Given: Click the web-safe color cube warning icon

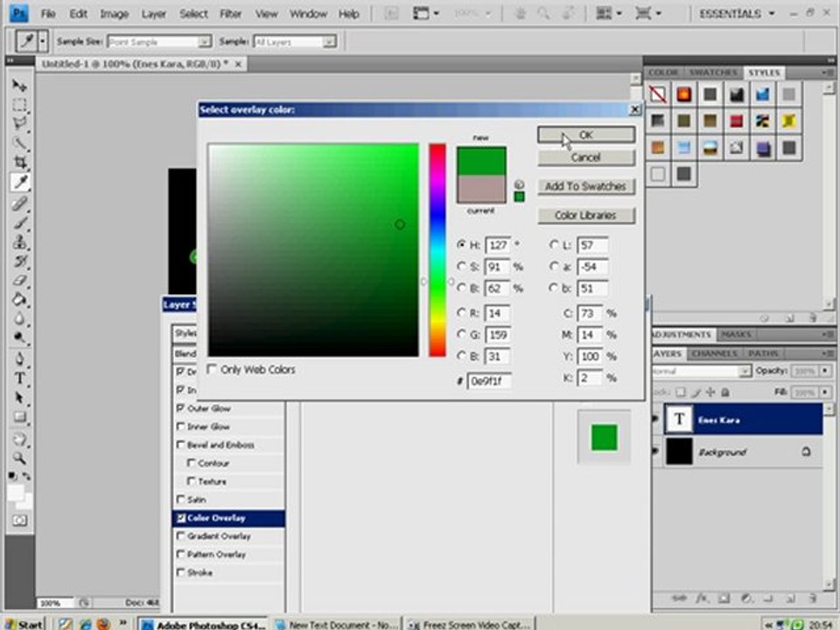Looking at the screenshot, I should tap(519, 185).
